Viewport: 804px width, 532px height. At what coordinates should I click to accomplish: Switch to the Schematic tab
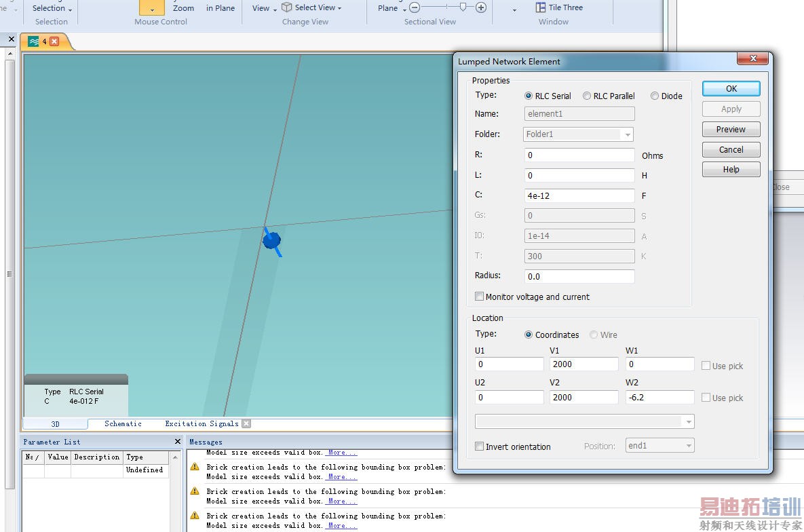(123, 423)
